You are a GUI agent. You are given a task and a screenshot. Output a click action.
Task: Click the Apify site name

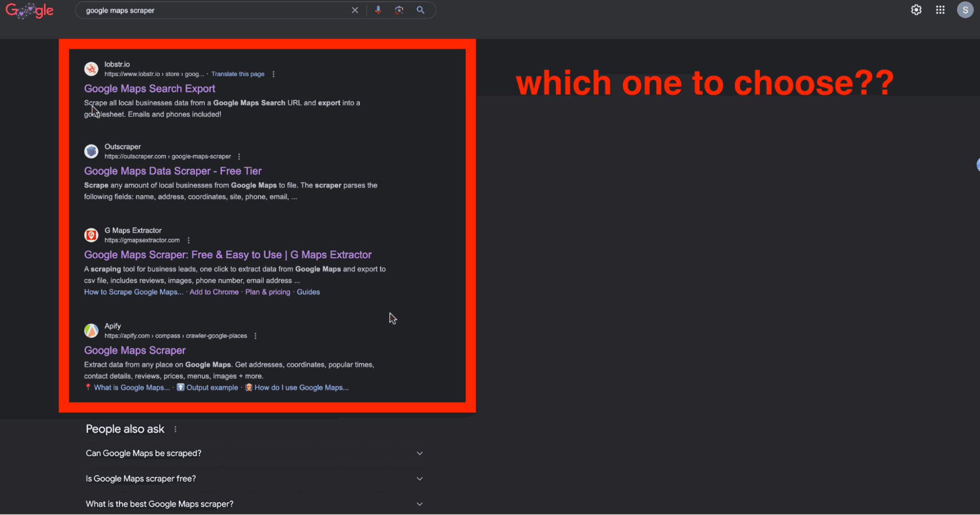(x=113, y=326)
